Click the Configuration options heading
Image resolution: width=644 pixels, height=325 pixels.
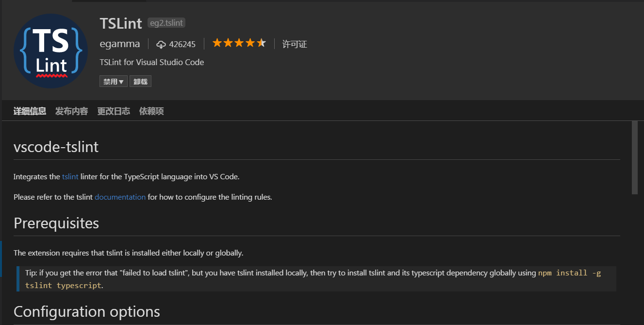point(87,311)
